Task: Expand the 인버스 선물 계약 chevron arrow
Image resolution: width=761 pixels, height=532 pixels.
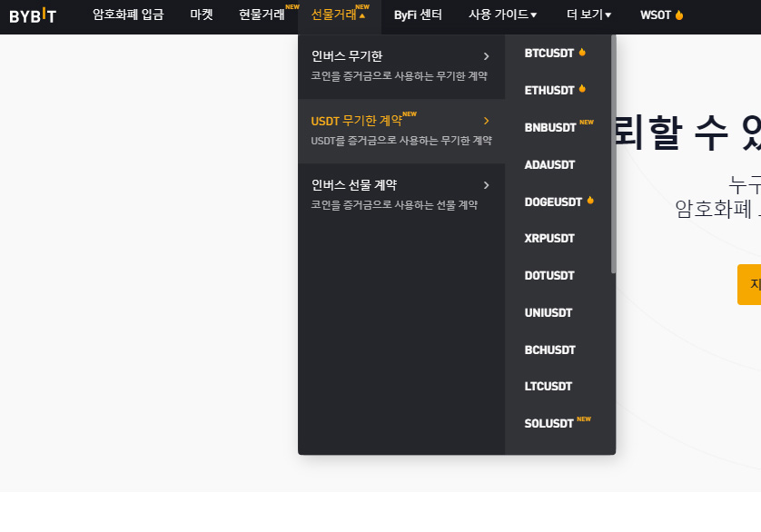Action: (x=488, y=184)
